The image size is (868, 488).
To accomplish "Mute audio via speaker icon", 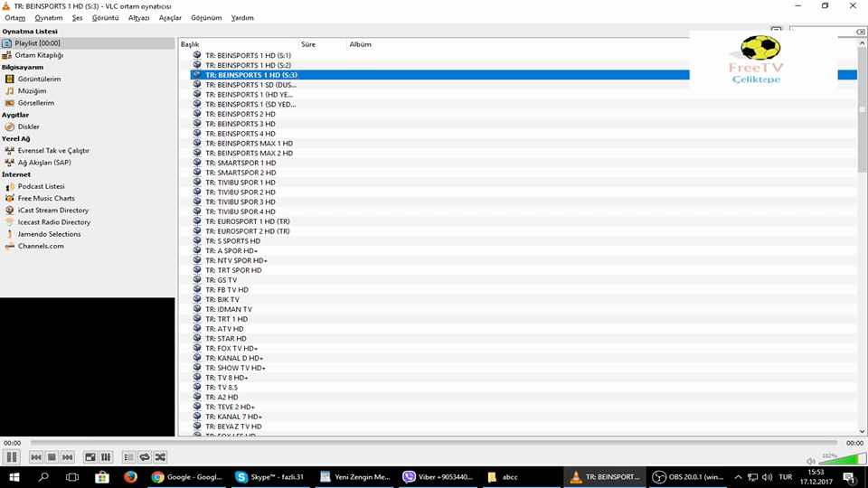I will 810,460.
